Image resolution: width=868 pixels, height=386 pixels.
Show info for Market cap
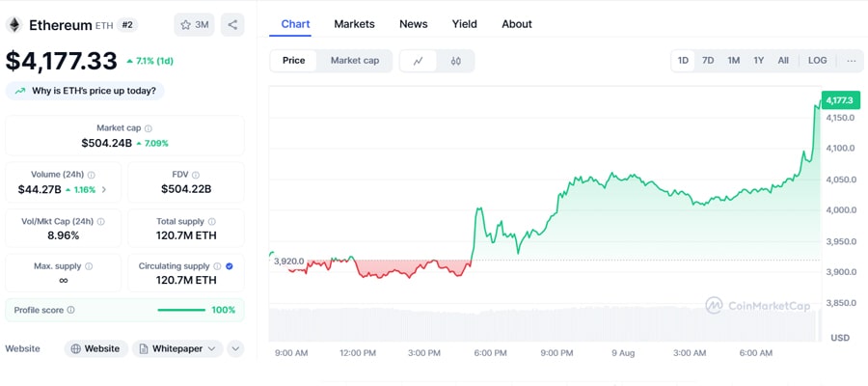(x=149, y=128)
